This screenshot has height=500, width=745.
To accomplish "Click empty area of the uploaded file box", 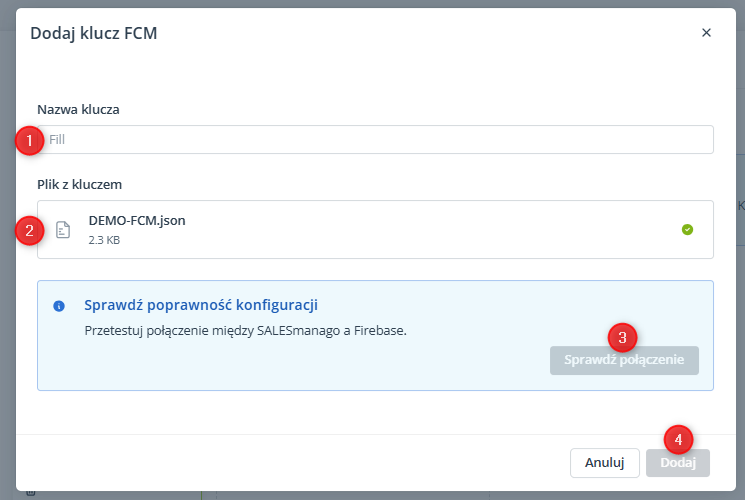I will tap(428, 230).
